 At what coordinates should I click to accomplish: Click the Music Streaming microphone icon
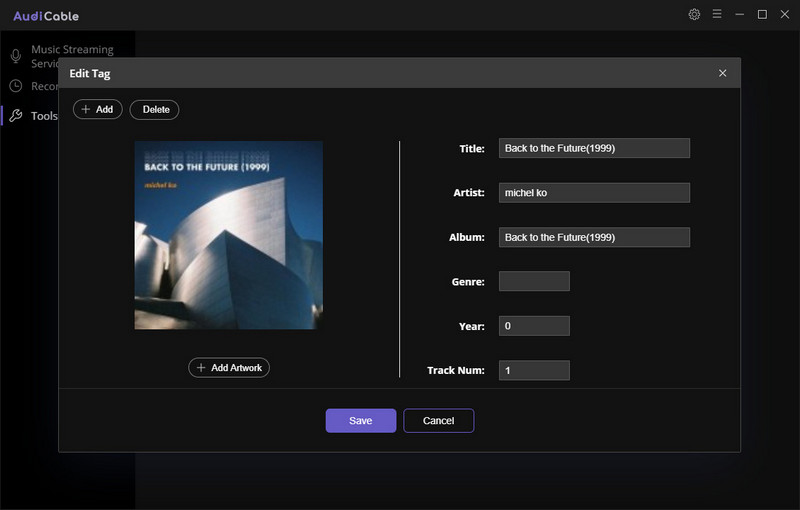pyautogui.click(x=16, y=56)
